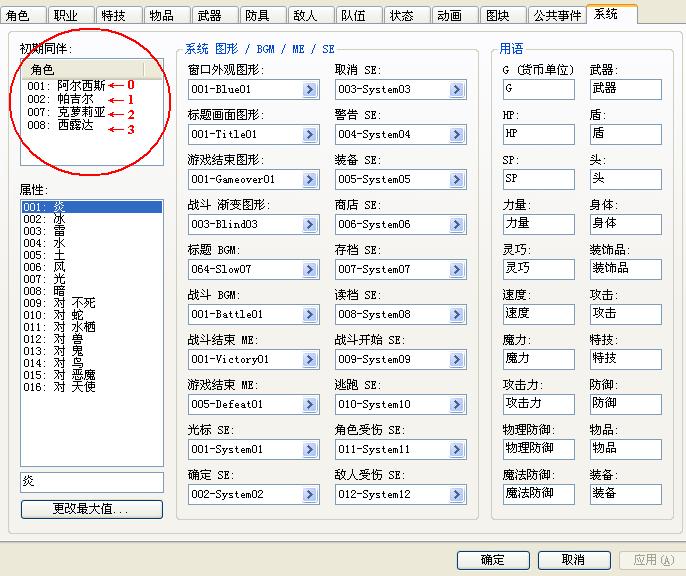The image size is (686, 576).
Task: Click the 更改最大值 button
Action: [x=92, y=509]
